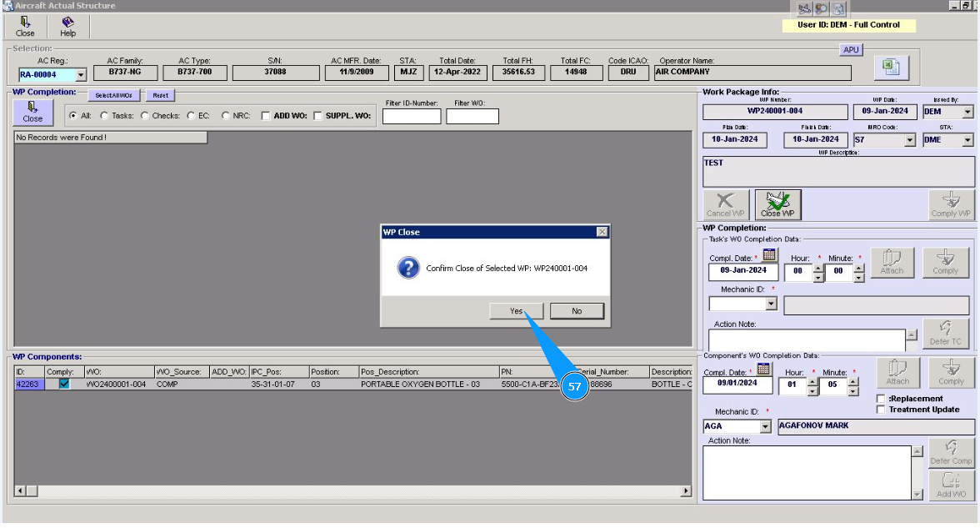Enable the ADD WO checkbox
Screen dimensions: 980x528
coord(266,116)
